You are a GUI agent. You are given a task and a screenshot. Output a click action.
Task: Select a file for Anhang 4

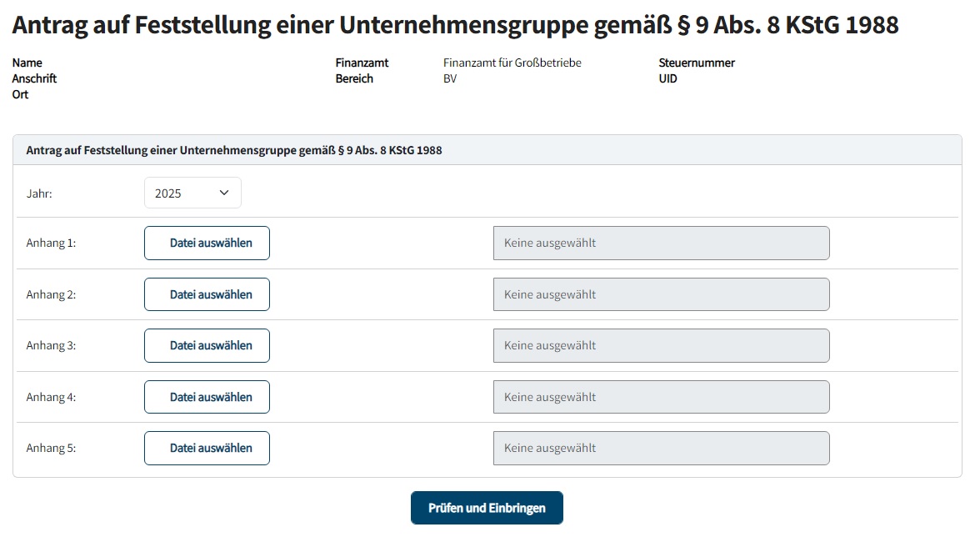coord(207,397)
